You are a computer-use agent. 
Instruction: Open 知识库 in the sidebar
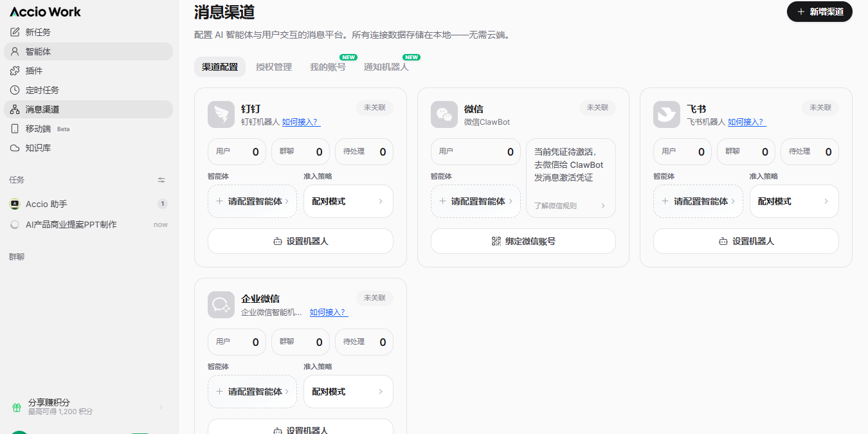click(89, 148)
